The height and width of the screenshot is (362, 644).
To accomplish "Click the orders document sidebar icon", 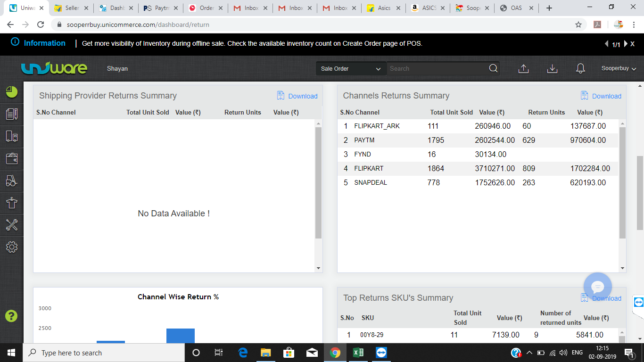I will (12, 114).
